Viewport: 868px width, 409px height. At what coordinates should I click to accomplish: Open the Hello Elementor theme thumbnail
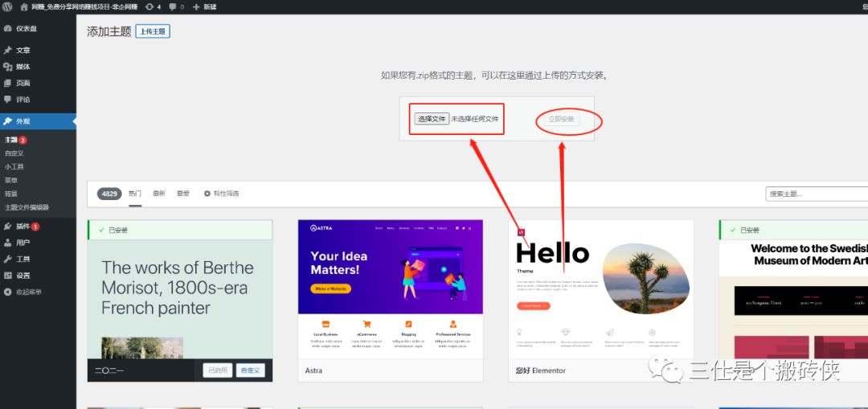click(600, 289)
